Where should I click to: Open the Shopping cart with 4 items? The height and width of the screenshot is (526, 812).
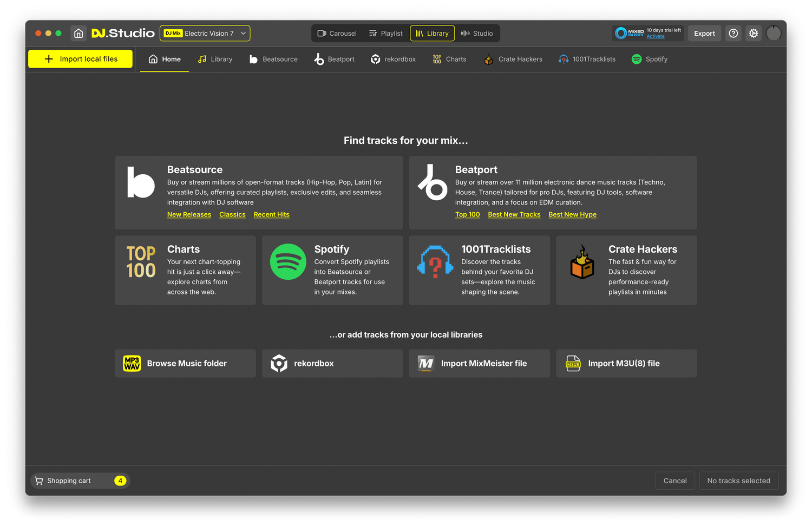[80, 481]
